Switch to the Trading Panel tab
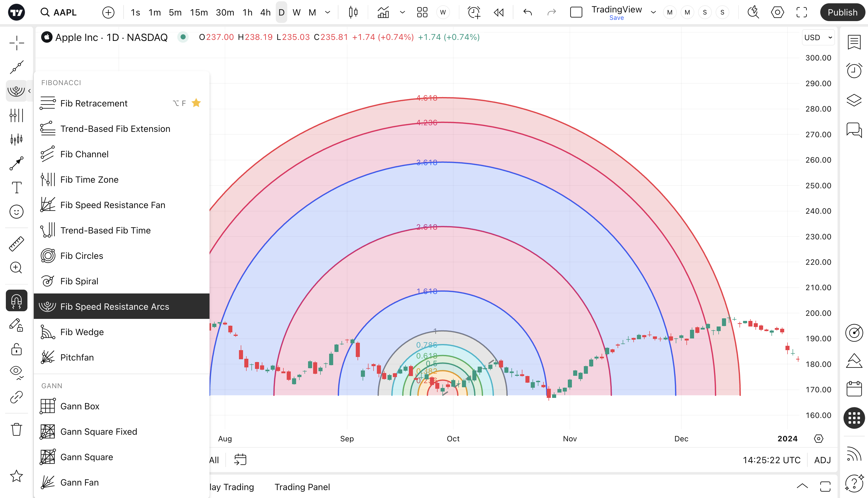 click(x=302, y=487)
